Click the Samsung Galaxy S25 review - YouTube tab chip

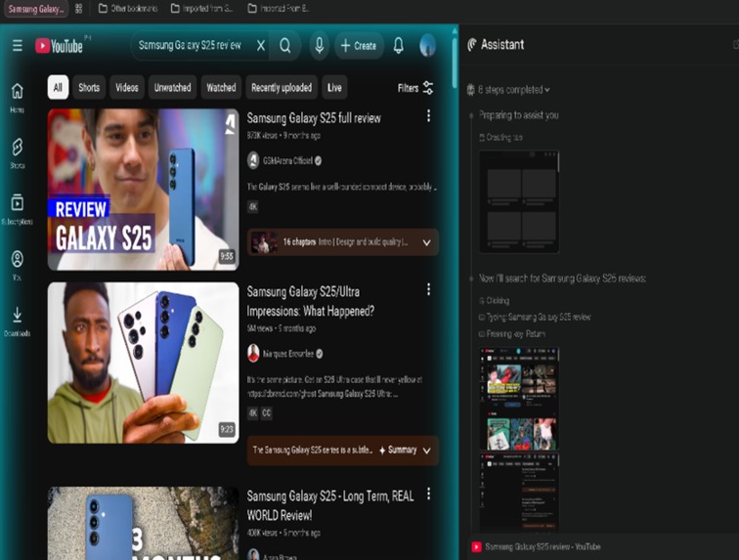[537, 546]
